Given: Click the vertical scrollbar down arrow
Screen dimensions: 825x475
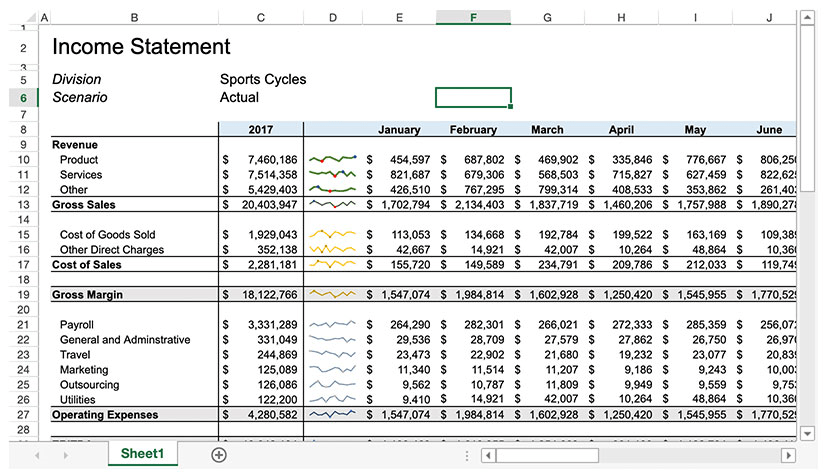Looking at the screenshot, I should pyautogui.click(x=808, y=433).
